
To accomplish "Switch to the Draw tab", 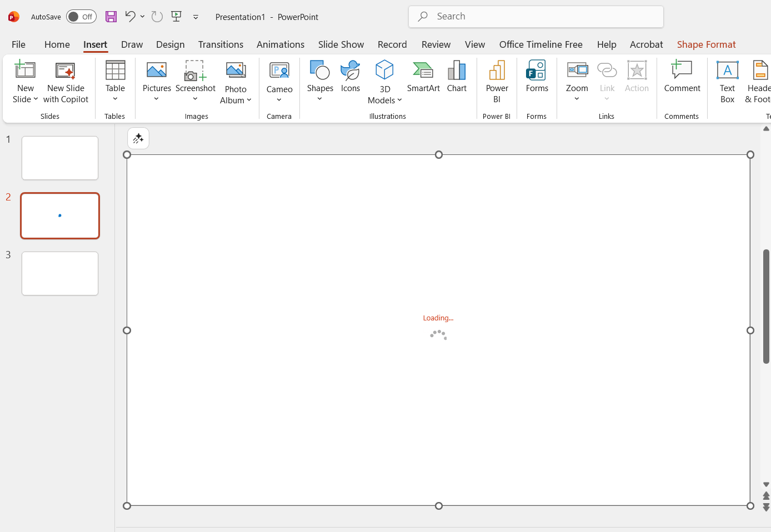I will 132,44.
